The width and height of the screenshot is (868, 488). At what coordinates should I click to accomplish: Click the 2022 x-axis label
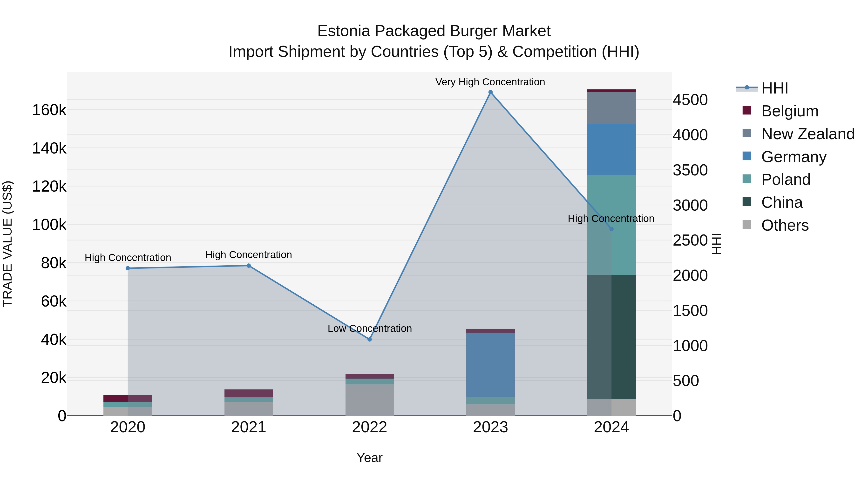370,427
